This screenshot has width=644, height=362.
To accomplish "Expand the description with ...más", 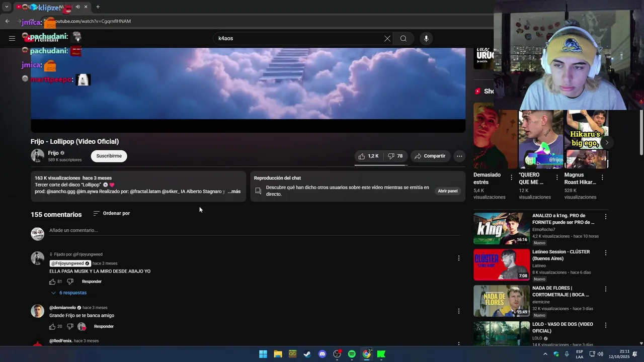I will point(234,192).
